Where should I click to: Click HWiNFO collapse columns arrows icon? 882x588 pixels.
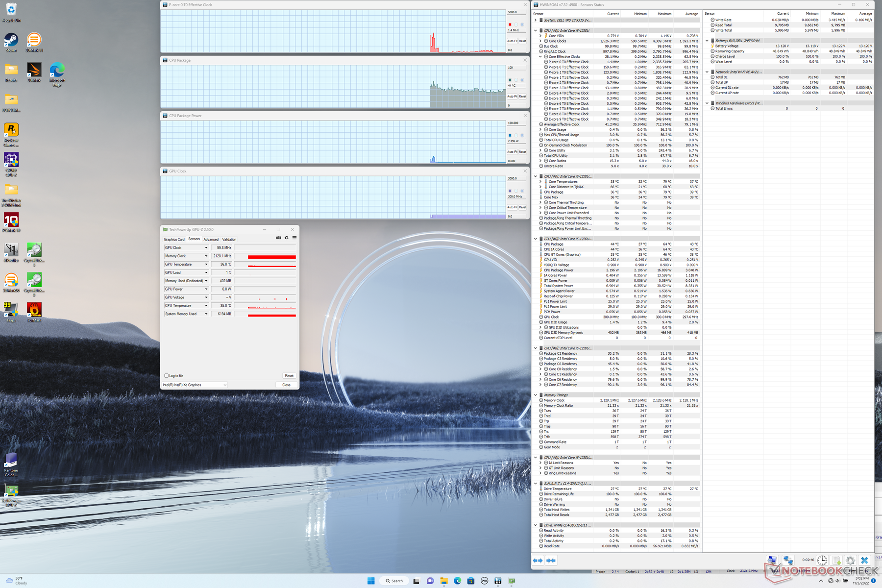click(551, 560)
